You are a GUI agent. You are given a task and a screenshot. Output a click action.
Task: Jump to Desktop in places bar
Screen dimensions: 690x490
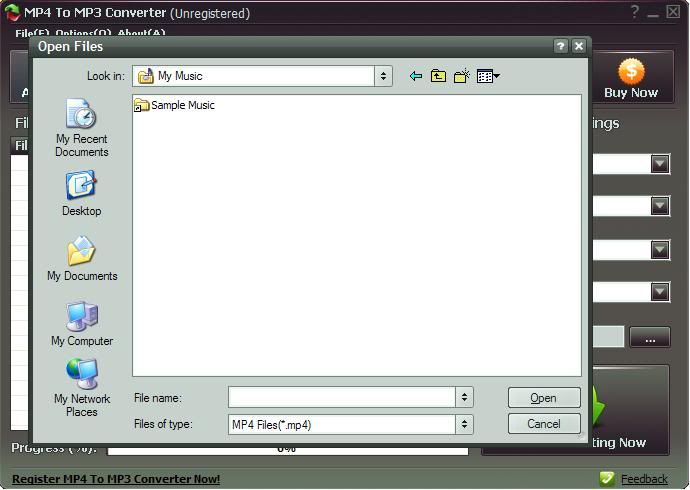81,193
